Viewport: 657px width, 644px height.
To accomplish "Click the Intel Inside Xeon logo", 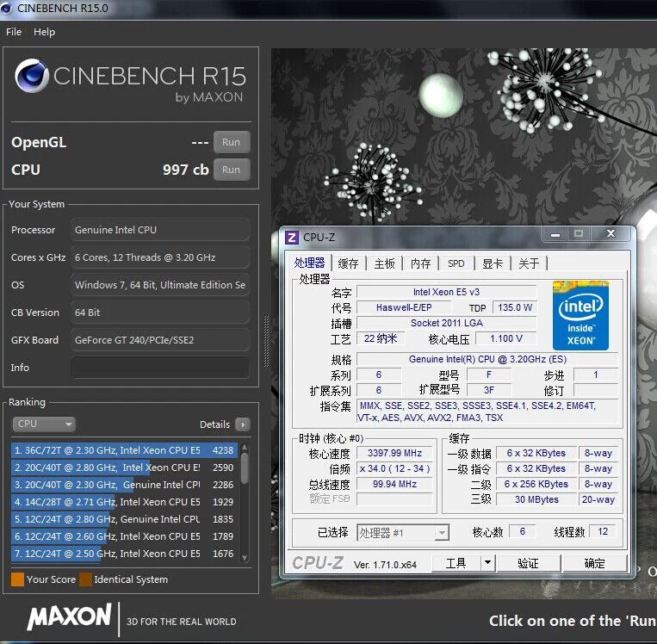I will tap(580, 315).
